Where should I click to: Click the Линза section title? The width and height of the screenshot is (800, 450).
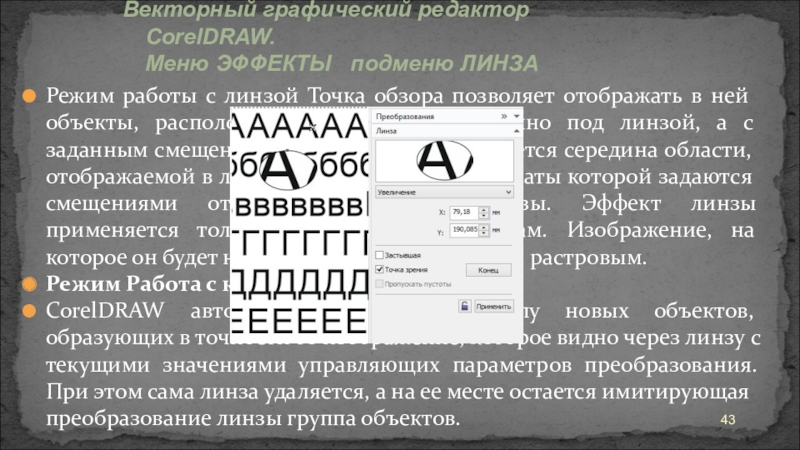[x=386, y=131]
